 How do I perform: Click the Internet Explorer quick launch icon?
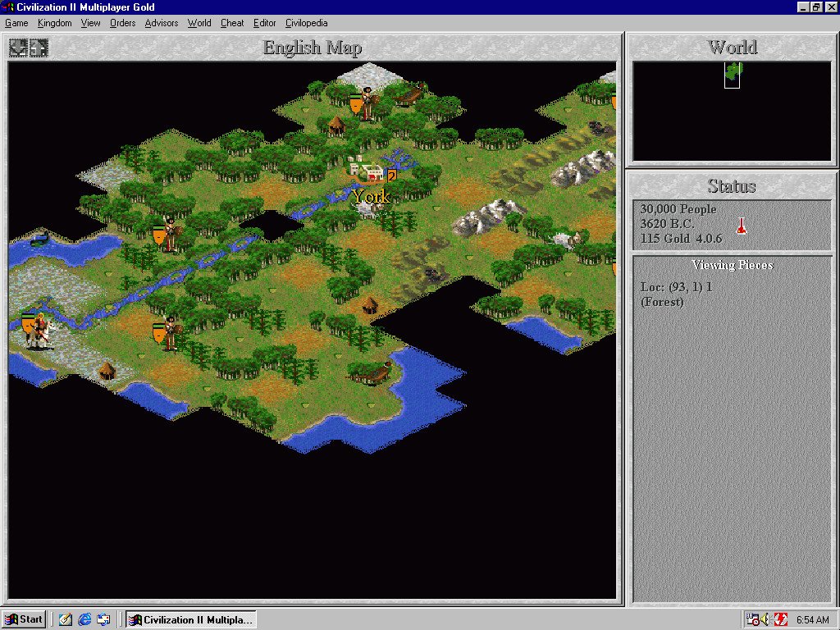tap(84, 619)
